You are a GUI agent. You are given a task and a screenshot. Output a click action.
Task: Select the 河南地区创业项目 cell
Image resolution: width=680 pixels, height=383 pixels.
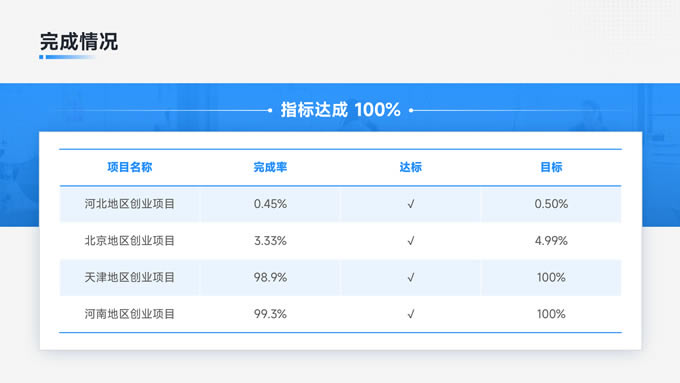point(130,314)
